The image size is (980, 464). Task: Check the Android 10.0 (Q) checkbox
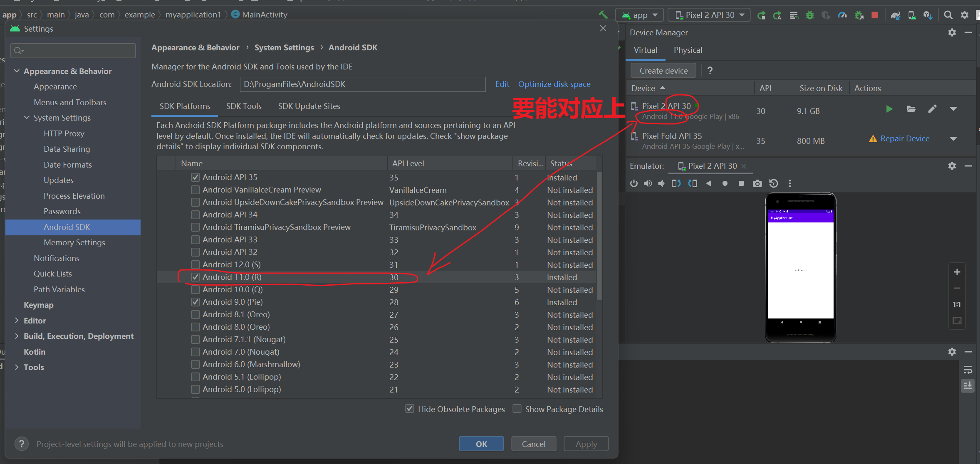pos(195,289)
